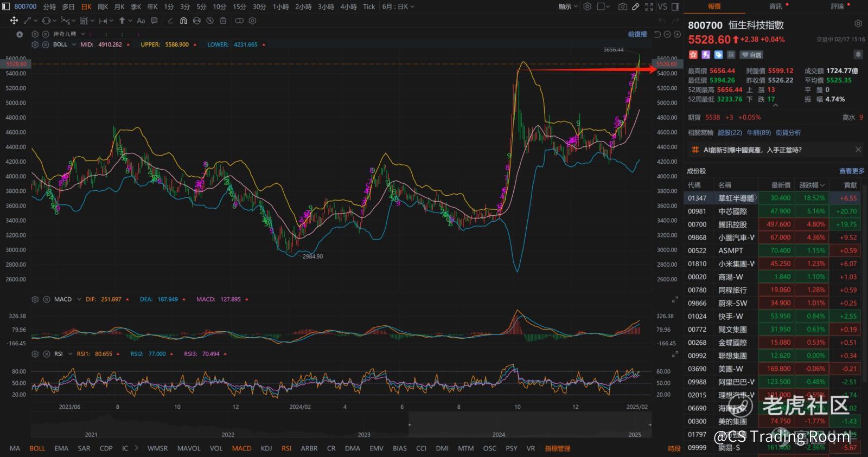Screen dimensions: 868x457
Task: Enable EMA indicator in bottom bar
Action: [61, 448]
